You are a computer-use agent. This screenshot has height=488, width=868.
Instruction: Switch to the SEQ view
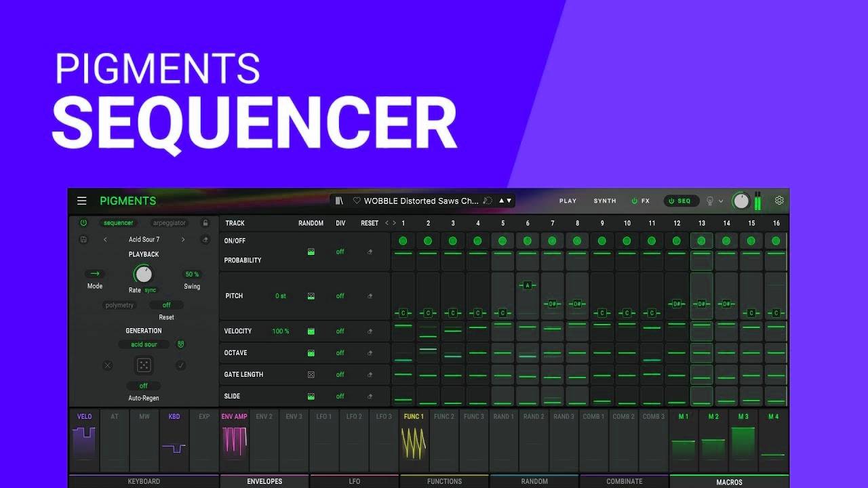(680, 201)
